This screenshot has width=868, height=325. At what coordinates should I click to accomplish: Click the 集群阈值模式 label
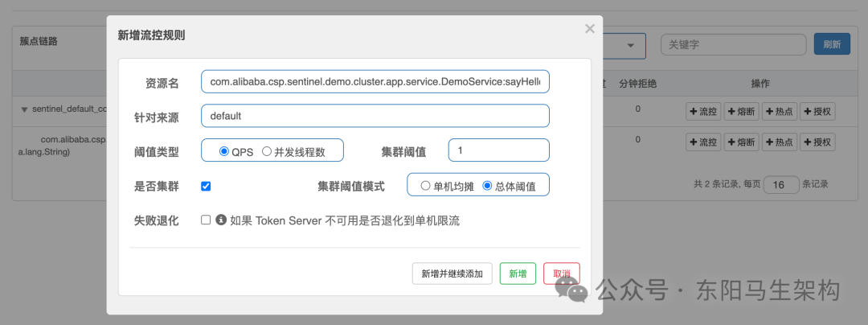tap(351, 187)
